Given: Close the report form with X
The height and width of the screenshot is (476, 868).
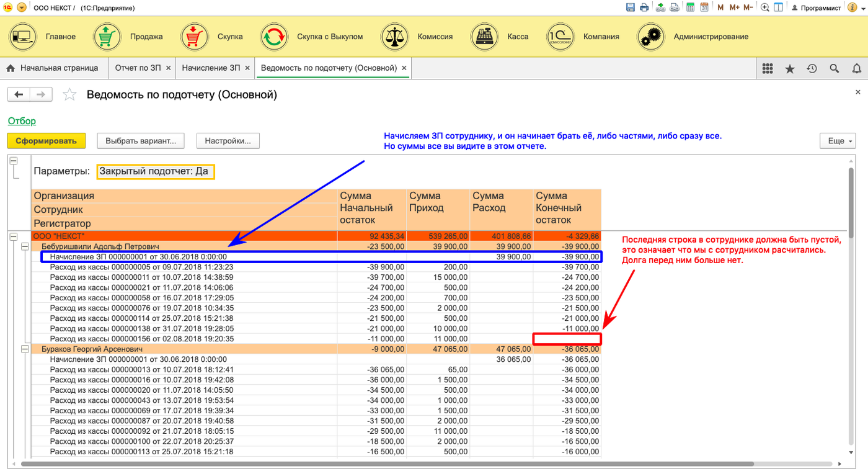Looking at the screenshot, I should click(x=858, y=92).
